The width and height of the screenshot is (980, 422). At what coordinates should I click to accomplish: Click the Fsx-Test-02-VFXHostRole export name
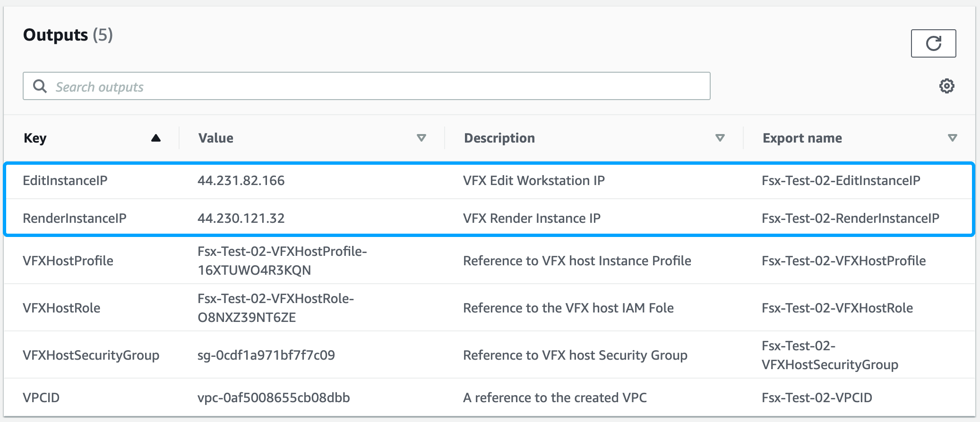point(837,308)
